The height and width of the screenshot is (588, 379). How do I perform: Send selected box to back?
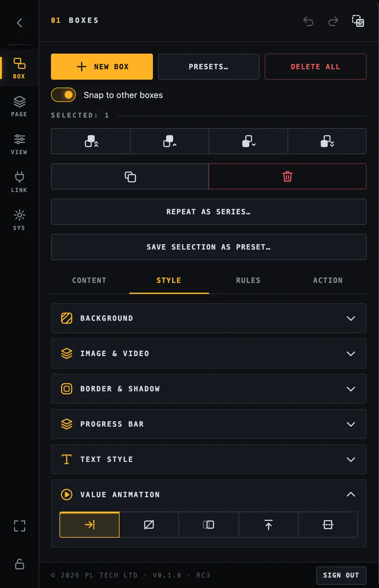click(327, 141)
